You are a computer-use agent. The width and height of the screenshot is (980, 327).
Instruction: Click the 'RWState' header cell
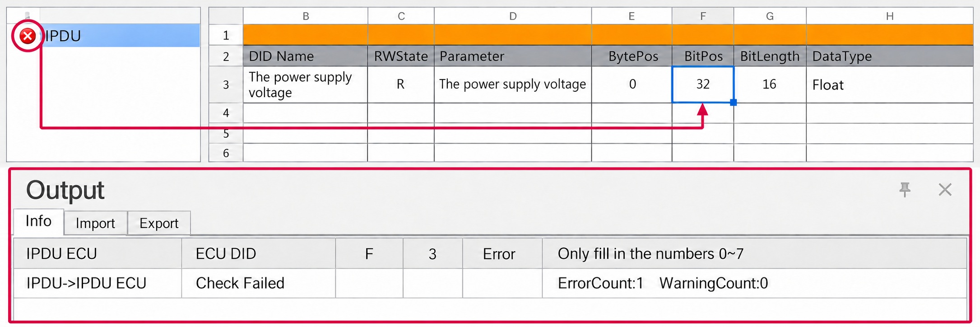(x=401, y=56)
